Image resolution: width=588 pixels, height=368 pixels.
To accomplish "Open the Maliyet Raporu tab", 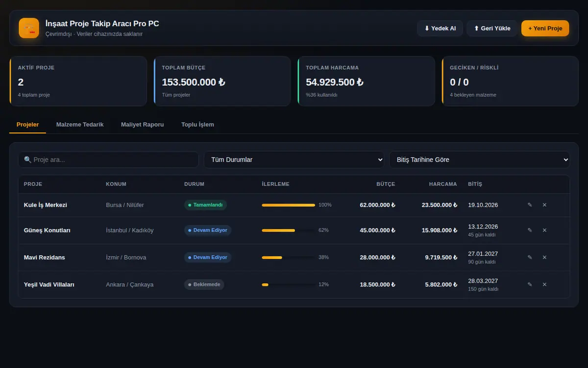I will click(142, 125).
